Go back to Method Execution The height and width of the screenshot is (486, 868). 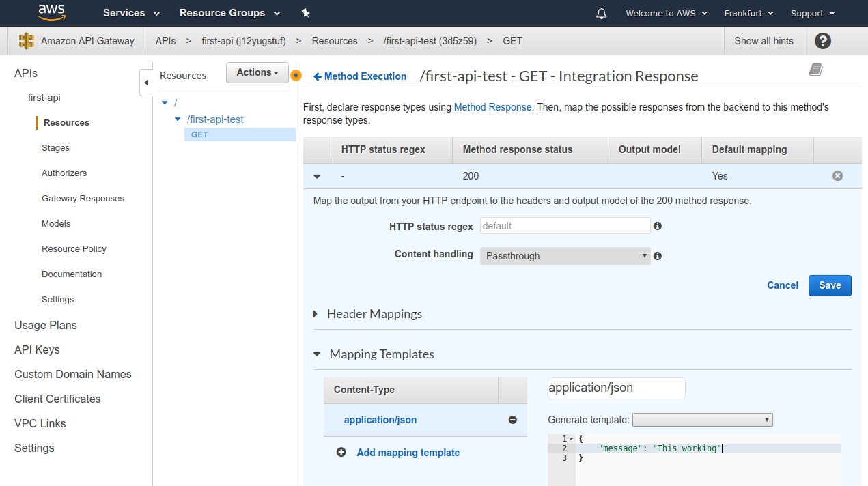point(360,76)
